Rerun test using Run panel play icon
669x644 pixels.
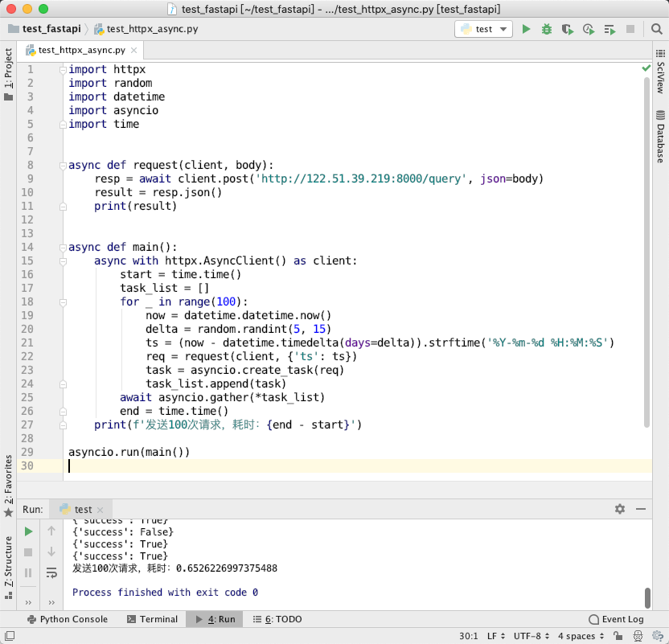[29, 531]
